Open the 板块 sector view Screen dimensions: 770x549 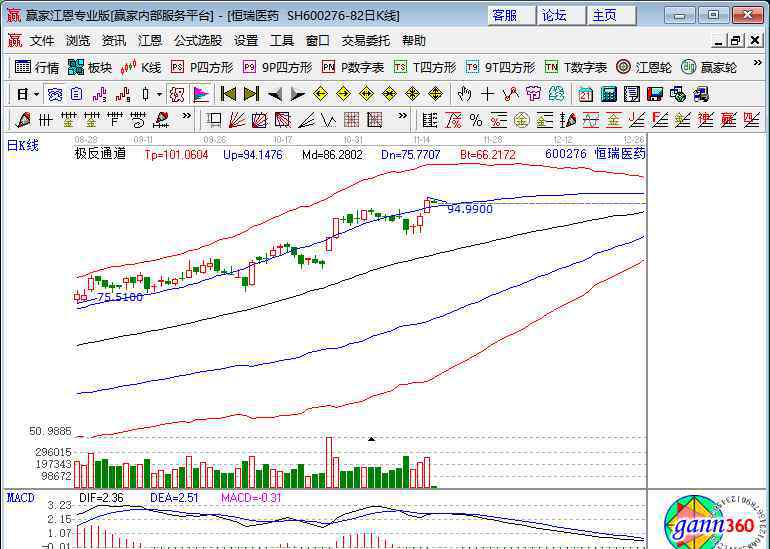tap(89, 67)
